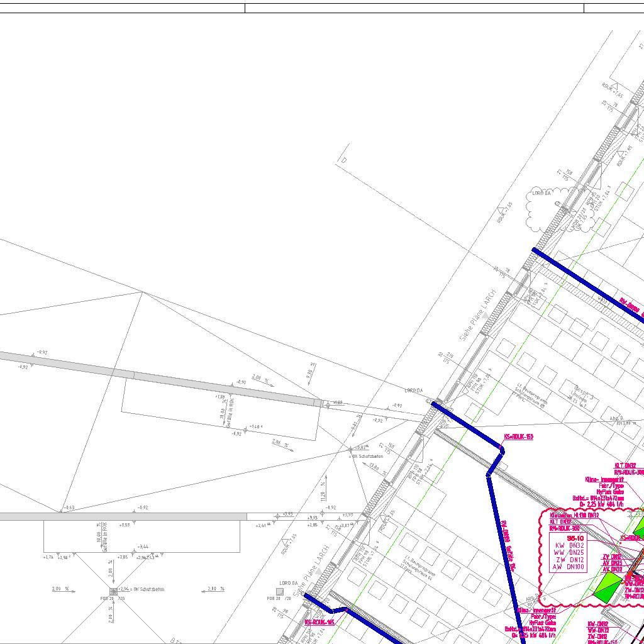Select the pink KS=RDUK-150 pipe label
Screen dimensions: 644x644
518,436
